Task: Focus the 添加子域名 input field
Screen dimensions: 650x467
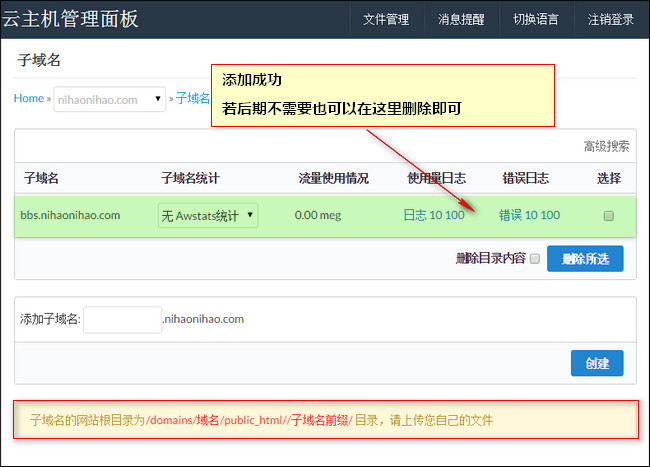Action: click(x=122, y=319)
